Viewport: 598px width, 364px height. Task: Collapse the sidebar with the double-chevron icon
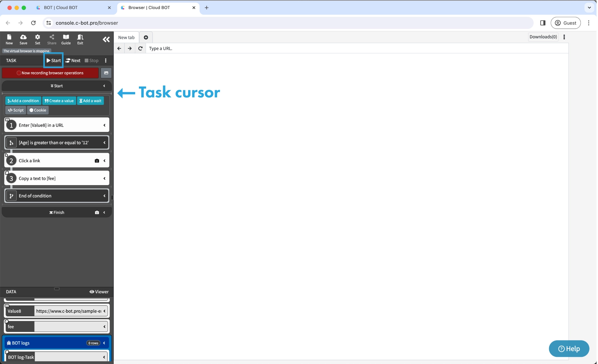106,39
